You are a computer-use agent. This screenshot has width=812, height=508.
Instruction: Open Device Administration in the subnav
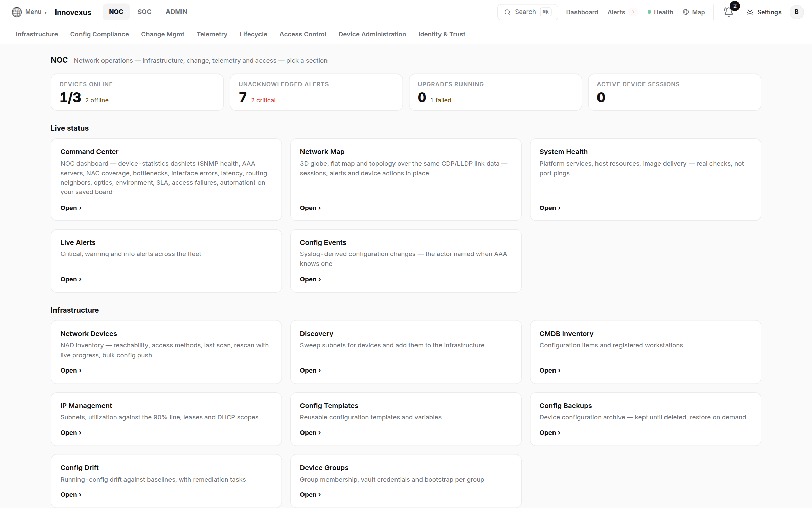coord(372,34)
